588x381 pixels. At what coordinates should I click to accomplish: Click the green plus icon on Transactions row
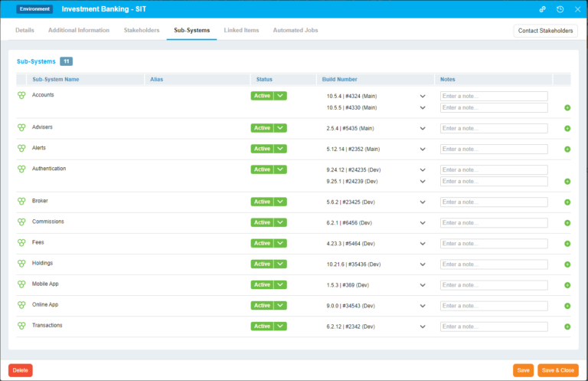click(567, 327)
